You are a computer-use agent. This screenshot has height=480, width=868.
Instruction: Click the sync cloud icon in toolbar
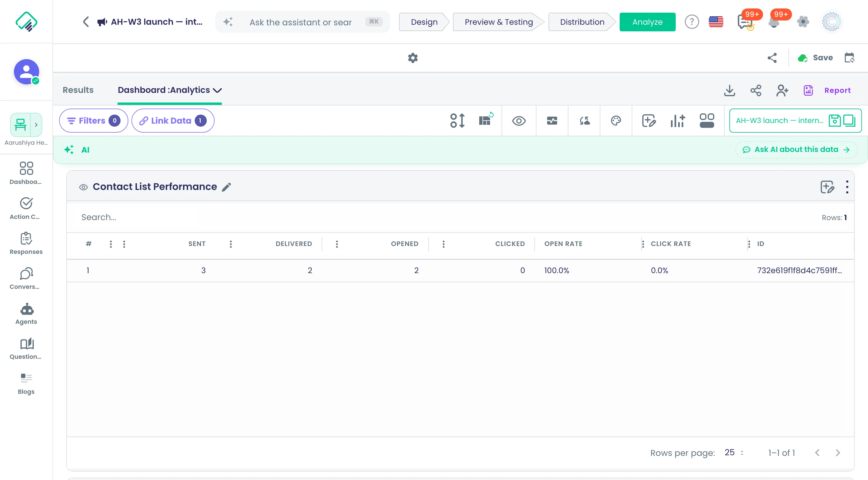click(x=585, y=121)
